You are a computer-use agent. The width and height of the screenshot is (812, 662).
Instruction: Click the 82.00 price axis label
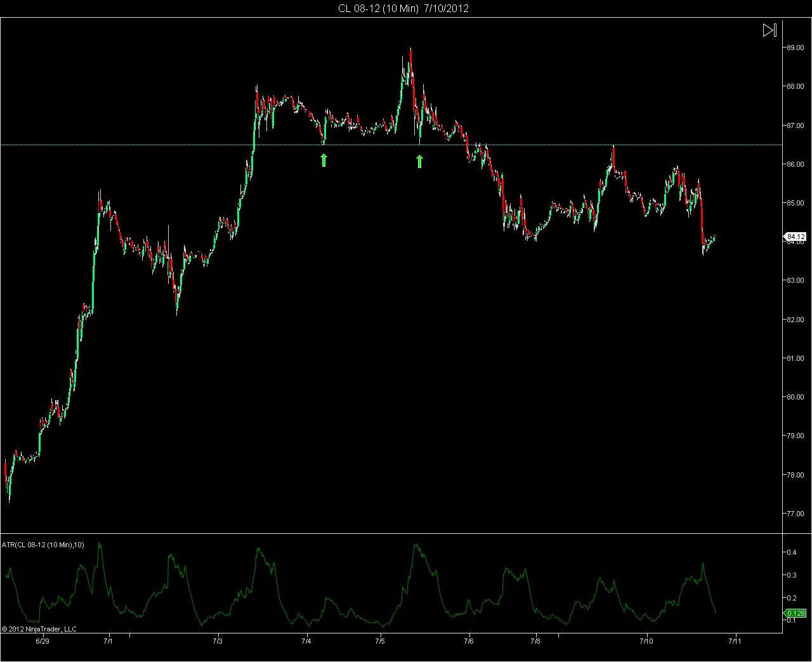(x=796, y=320)
